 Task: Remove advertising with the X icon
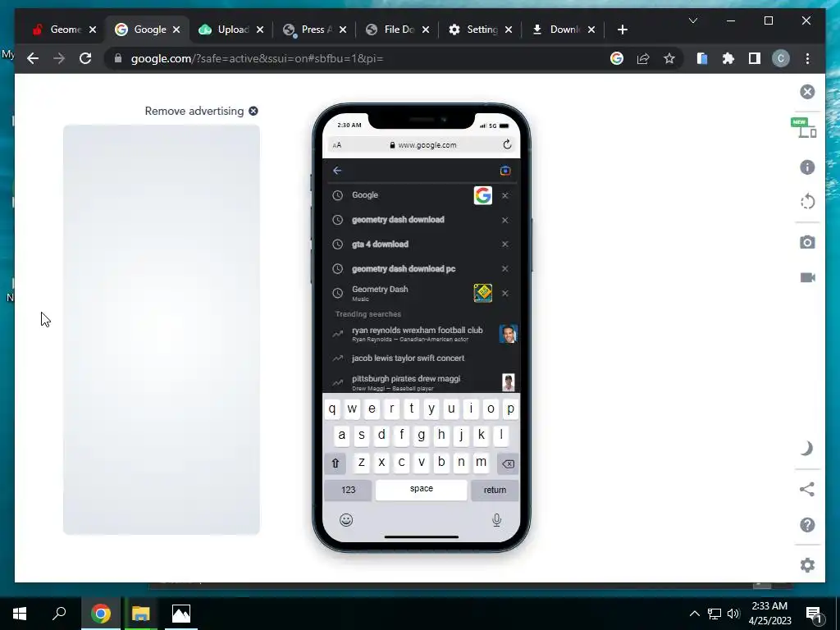pos(253,111)
